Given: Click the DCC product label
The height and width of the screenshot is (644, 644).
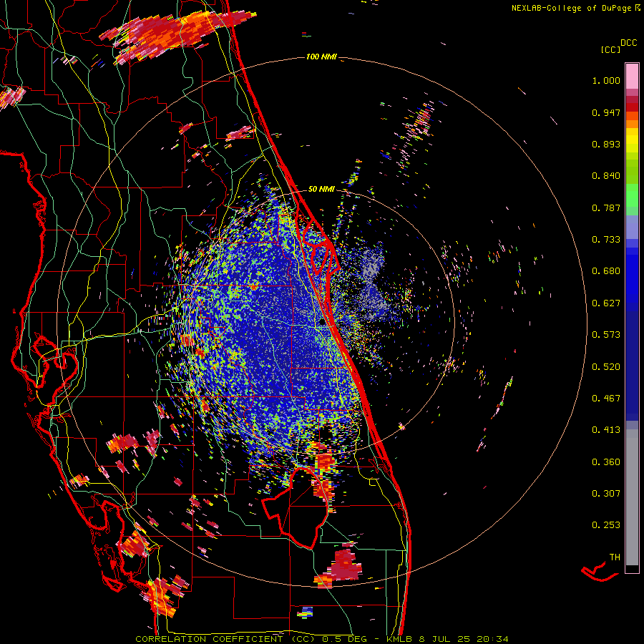Looking at the screenshot, I should pos(628,43).
